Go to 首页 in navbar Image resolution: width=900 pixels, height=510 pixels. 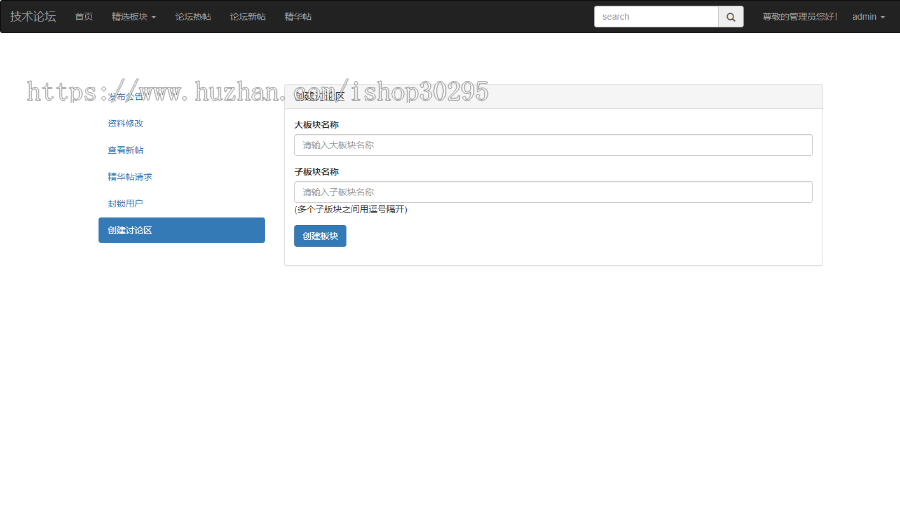pos(84,17)
